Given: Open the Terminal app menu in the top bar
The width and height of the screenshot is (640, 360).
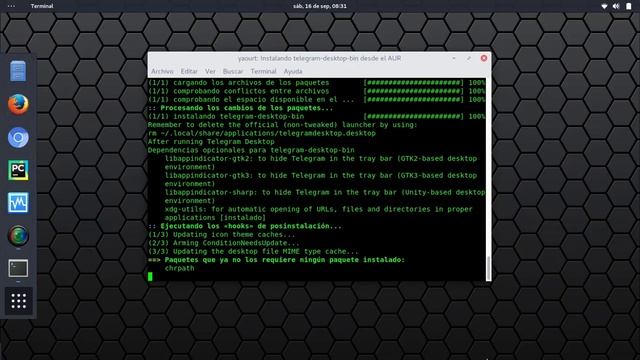Looking at the screenshot, I should pos(42,6).
